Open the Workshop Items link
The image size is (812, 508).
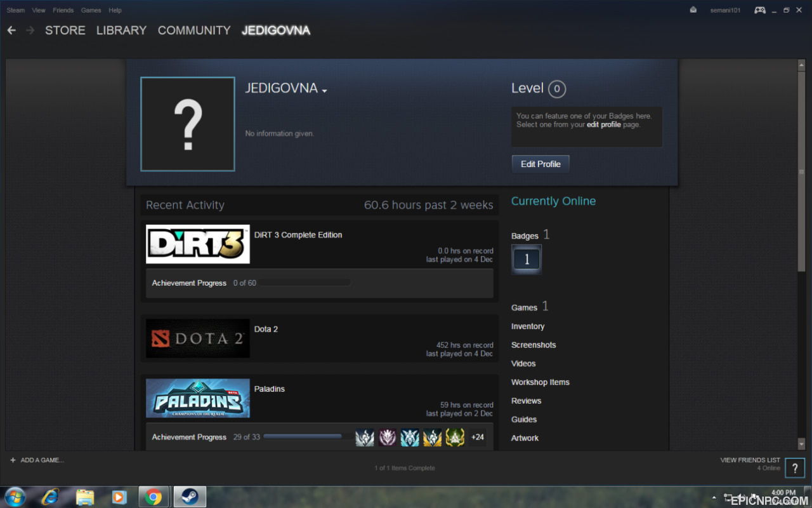tap(540, 382)
